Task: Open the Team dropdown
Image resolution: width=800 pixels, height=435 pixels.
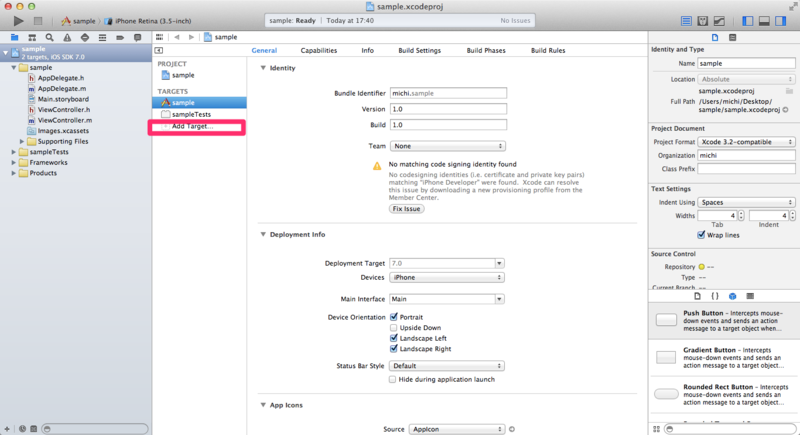Action: [x=447, y=146]
